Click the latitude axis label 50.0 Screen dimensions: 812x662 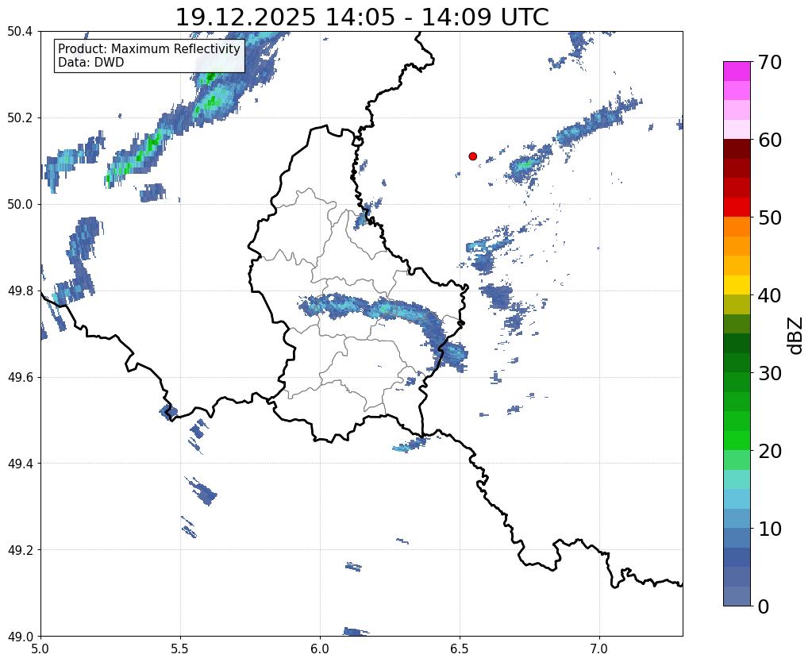[20, 205]
